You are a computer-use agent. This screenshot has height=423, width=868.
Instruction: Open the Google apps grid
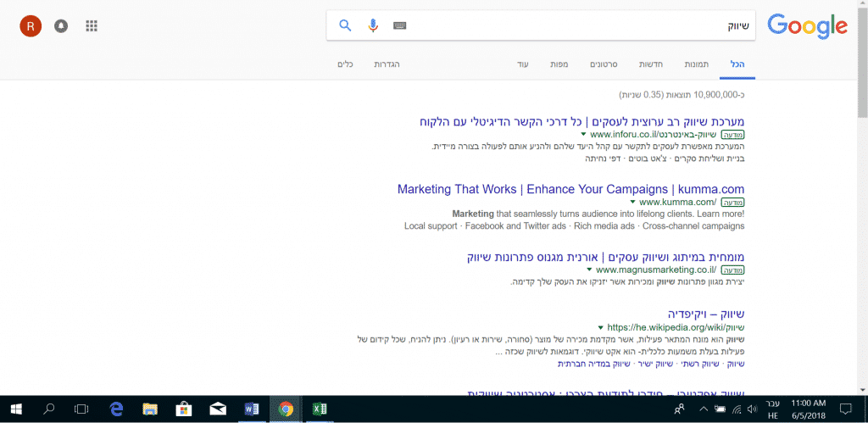point(92,25)
